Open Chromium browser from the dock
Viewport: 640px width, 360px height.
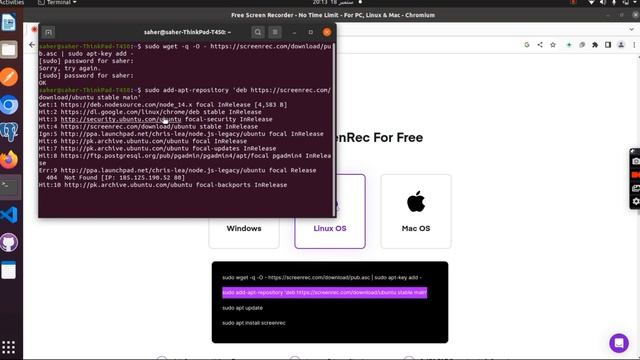point(9,105)
